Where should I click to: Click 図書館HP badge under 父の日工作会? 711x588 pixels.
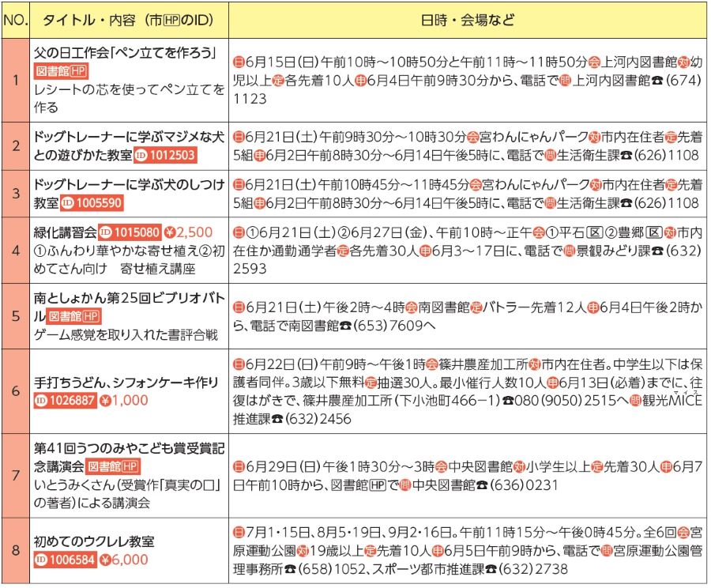pos(61,71)
